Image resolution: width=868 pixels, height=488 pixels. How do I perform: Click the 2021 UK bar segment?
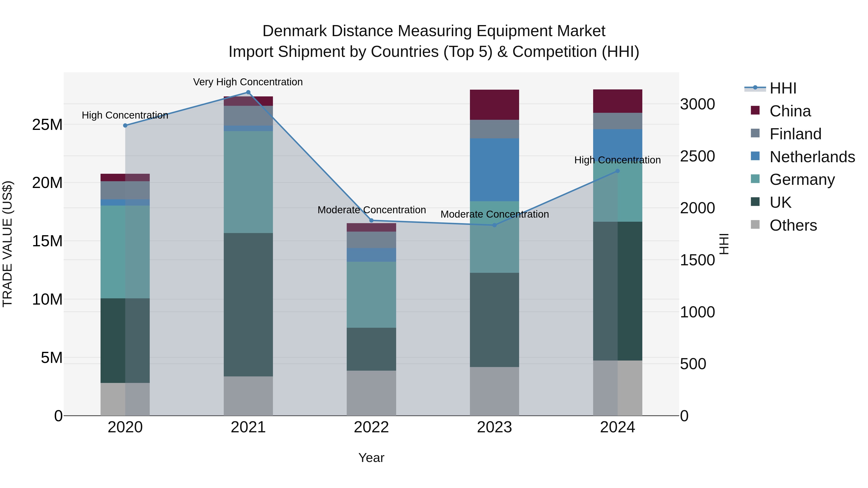click(x=248, y=305)
